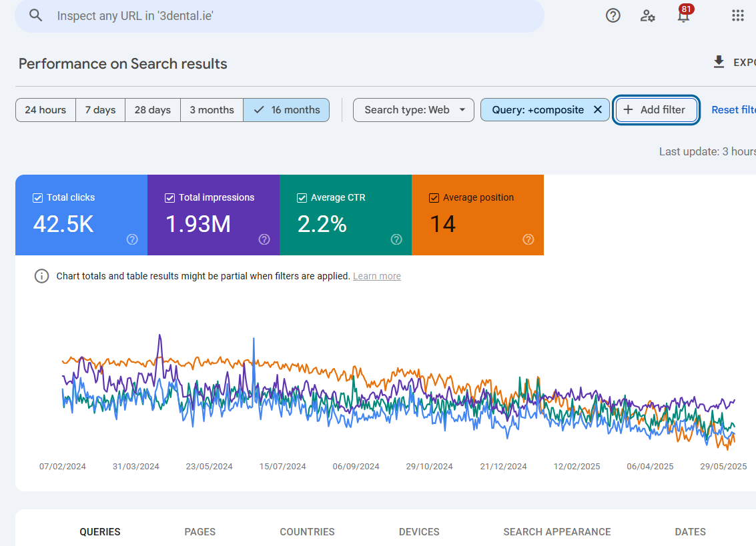Switch to the PAGES tab
Screen dimensions: 756x546
[200, 531]
